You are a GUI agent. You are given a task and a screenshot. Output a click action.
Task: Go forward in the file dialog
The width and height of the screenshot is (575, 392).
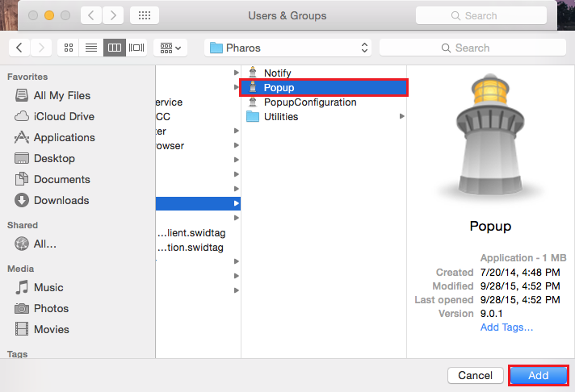[x=41, y=48]
